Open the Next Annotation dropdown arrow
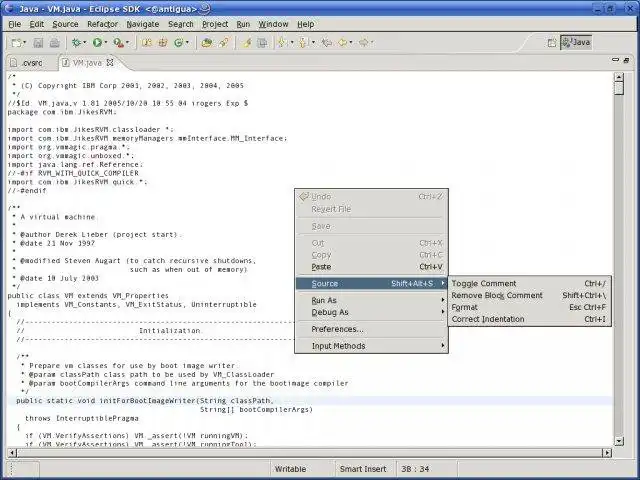This screenshot has width=640, height=480. point(291,42)
